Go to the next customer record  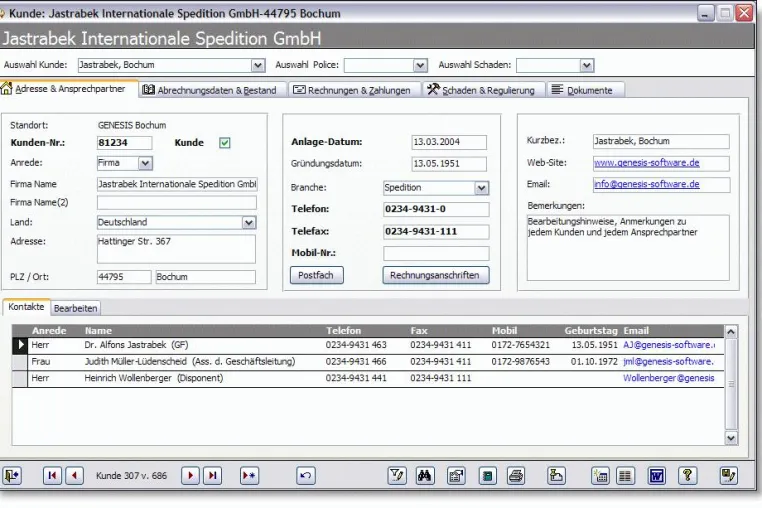[190, 475]
